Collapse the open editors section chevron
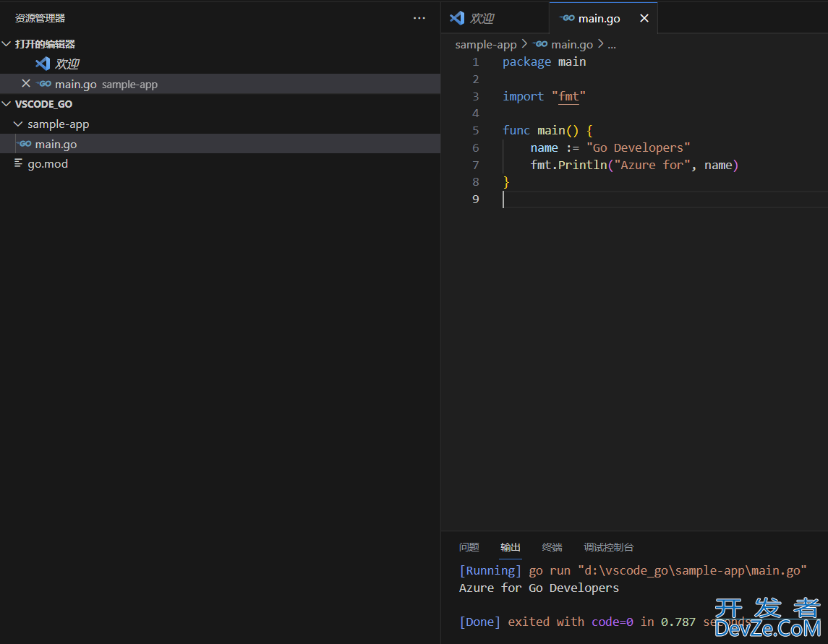Viewport: 828px width, 644px height. click(7, 44)
